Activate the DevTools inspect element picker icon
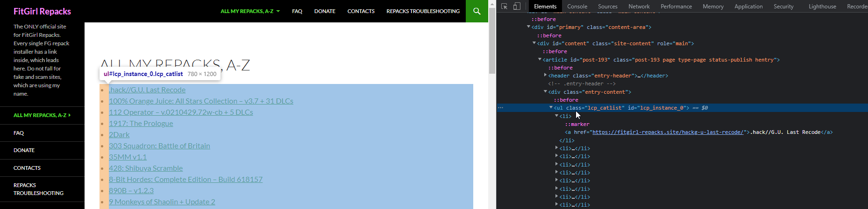This screenshot has width=868, height=209. [505, 6]
